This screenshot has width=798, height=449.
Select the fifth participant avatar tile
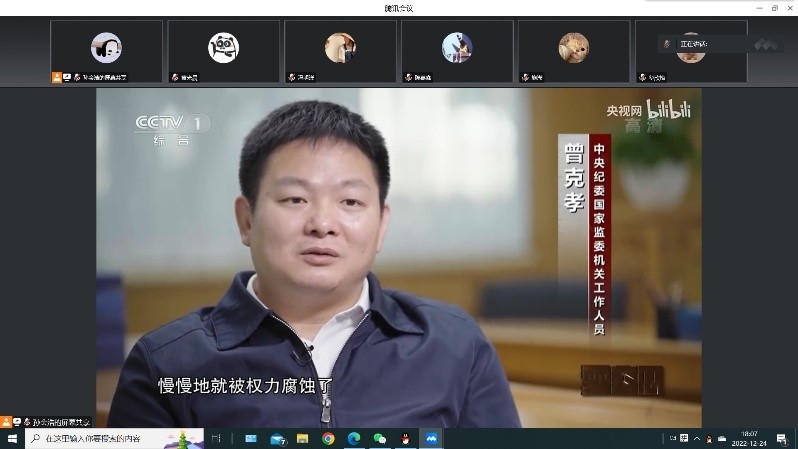[574, 50]
